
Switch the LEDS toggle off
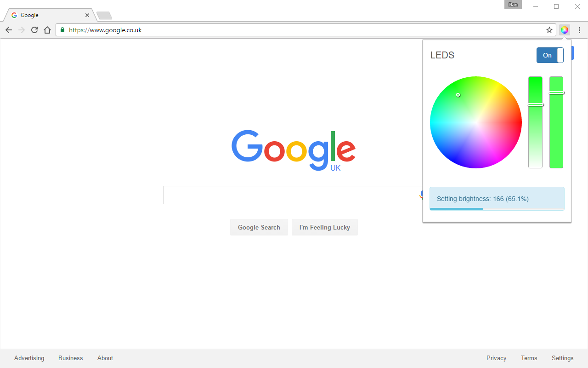[x=550, y=55]
